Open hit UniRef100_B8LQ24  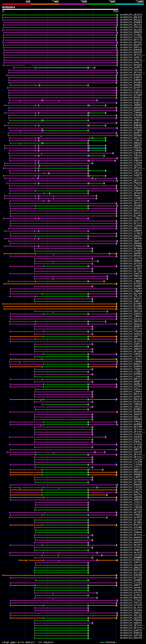pos(131,20)
